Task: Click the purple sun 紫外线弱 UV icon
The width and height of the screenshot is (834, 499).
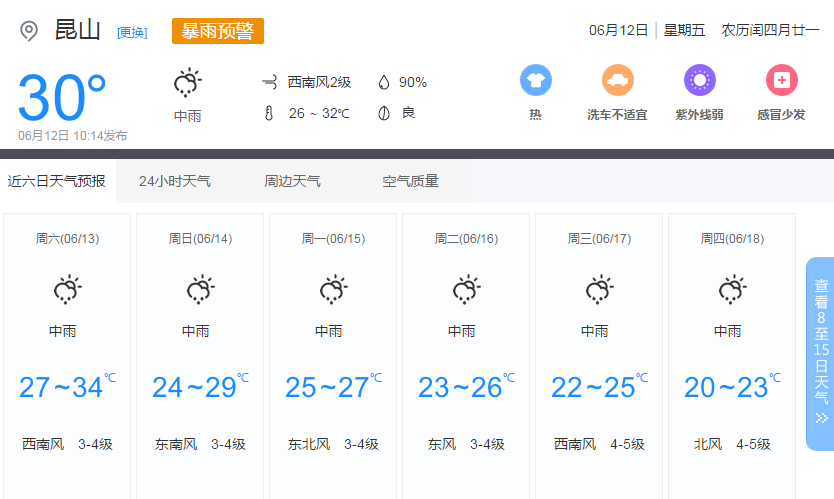Action: click(699, 80)
